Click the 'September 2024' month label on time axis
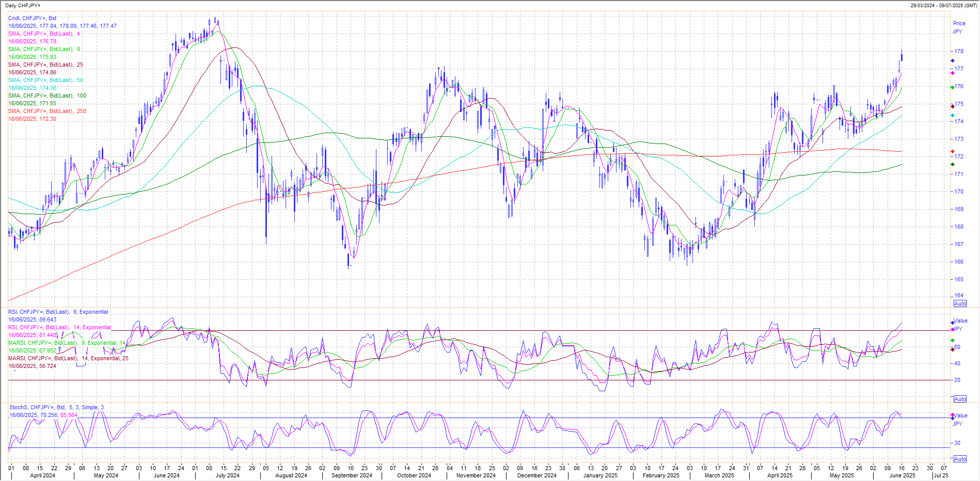The height and width of the screenshot is (481, 980). click(x=352, y=475)
